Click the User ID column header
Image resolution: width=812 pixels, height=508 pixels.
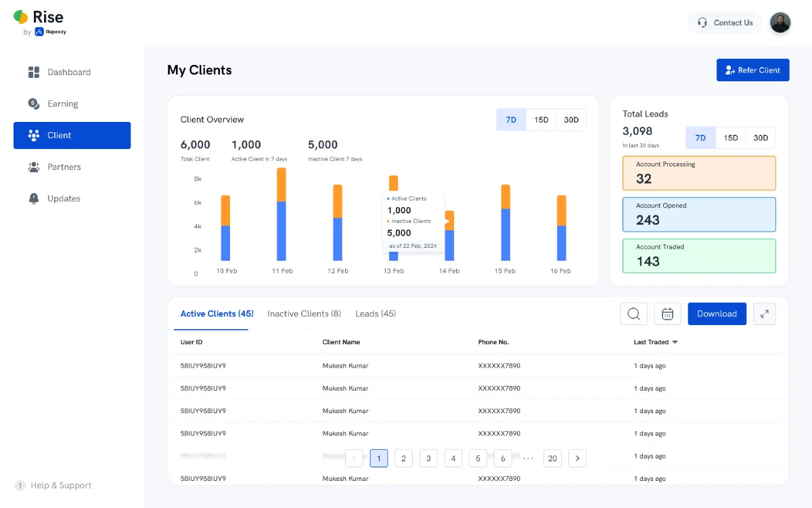191,342
